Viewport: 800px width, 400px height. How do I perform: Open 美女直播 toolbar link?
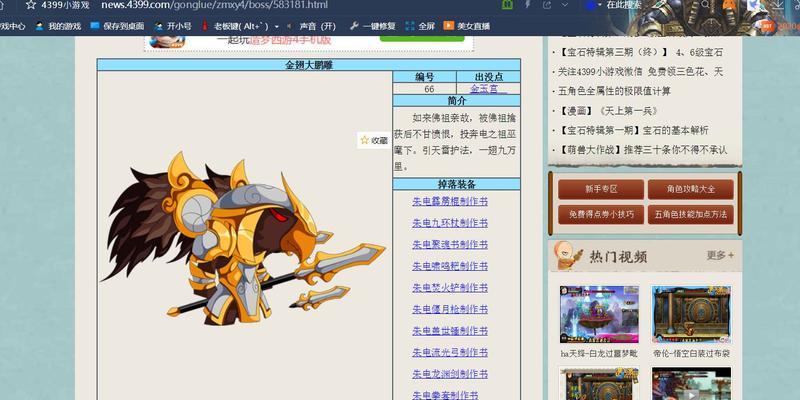(467, 26)
